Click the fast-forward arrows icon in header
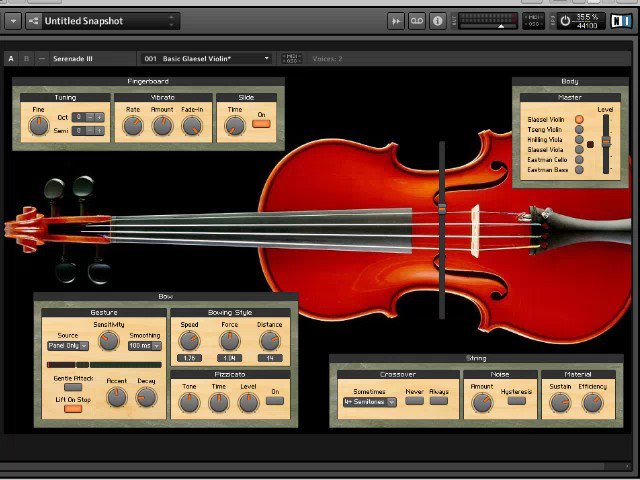 396,21
